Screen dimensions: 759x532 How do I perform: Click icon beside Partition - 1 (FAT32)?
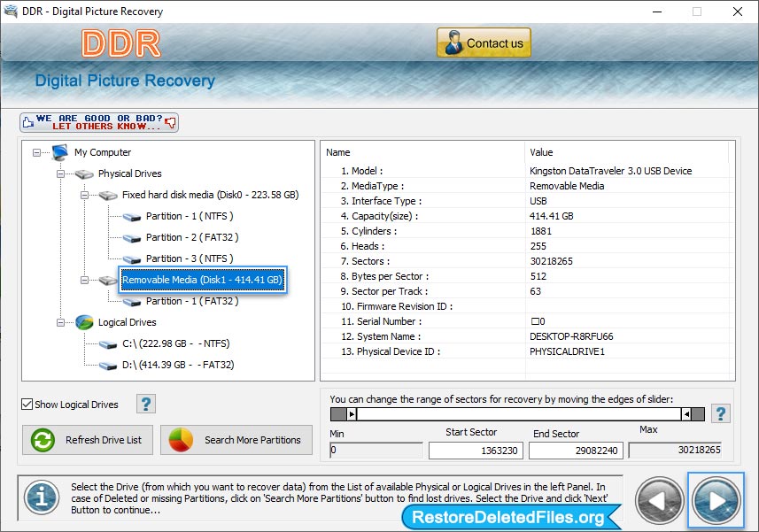tap(132, 302)
